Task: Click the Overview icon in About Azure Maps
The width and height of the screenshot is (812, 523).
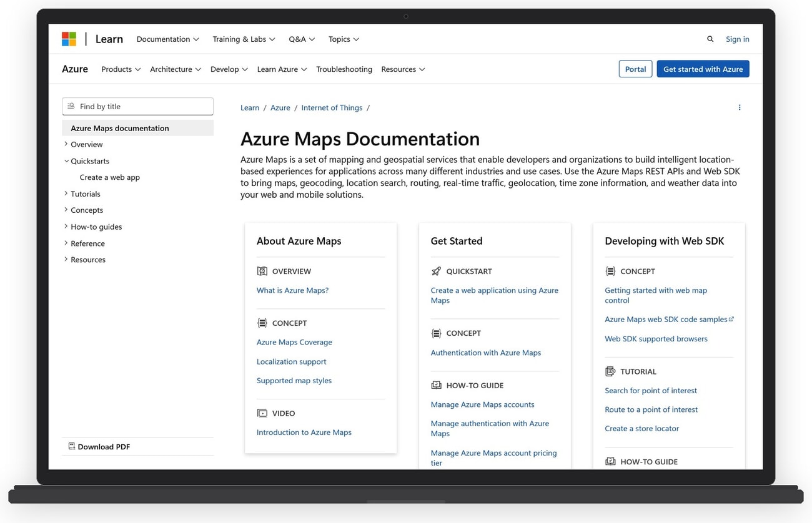Action: (x=262, y=271)
